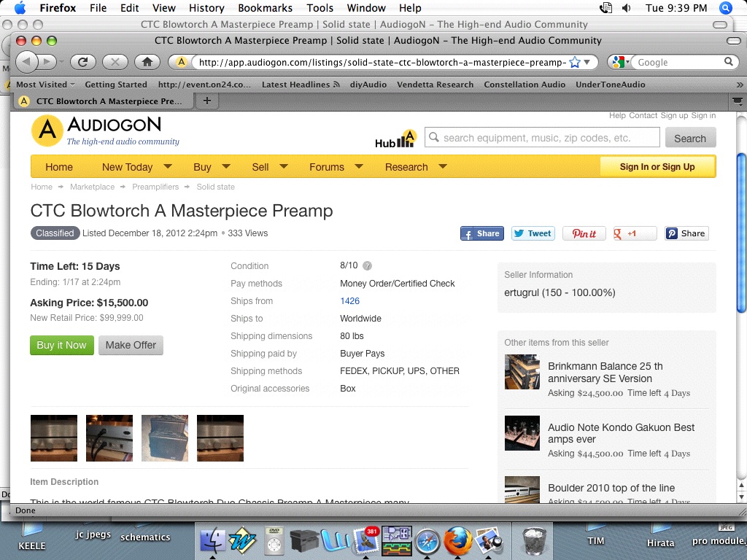Screen dimensions: 747x560
Task: Open the browser home page icon
Action: [x=147, y=61]
